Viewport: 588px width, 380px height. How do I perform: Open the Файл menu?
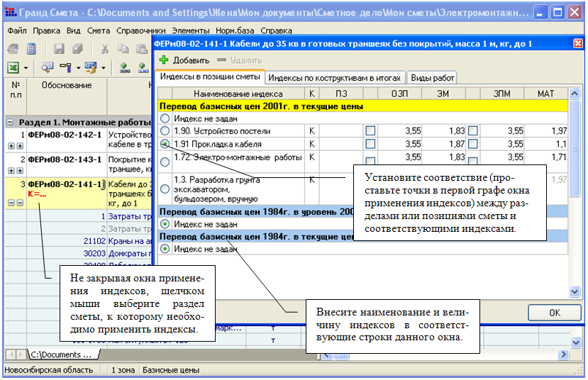[x=17, y=30]
